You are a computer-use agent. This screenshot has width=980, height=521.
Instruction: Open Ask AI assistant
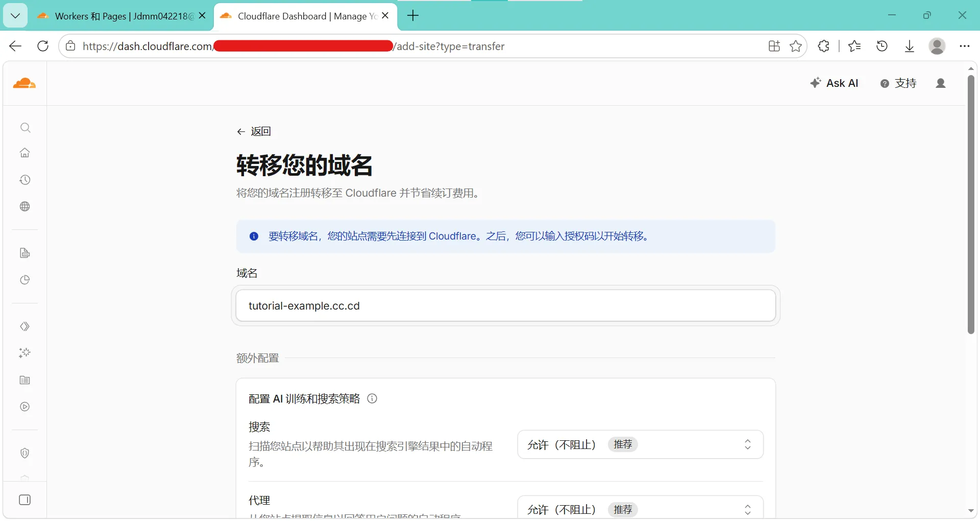(834, 83)
